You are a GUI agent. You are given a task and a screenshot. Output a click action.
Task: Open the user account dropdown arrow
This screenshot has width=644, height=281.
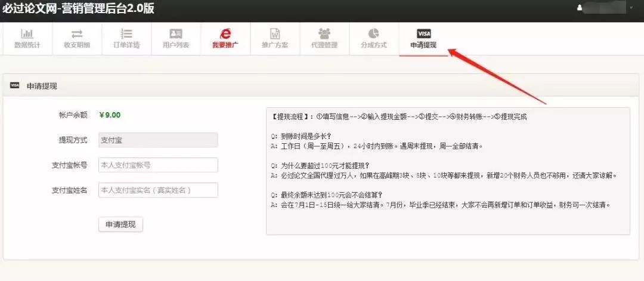(631, 8)
